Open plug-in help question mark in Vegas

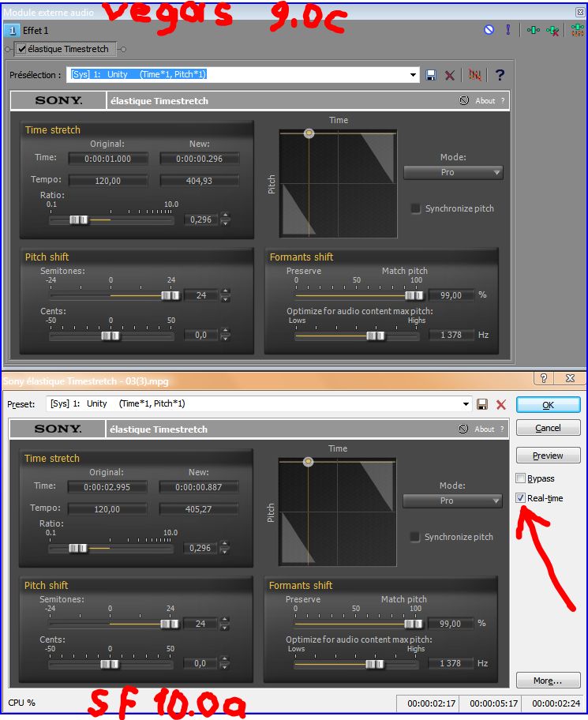500,75
